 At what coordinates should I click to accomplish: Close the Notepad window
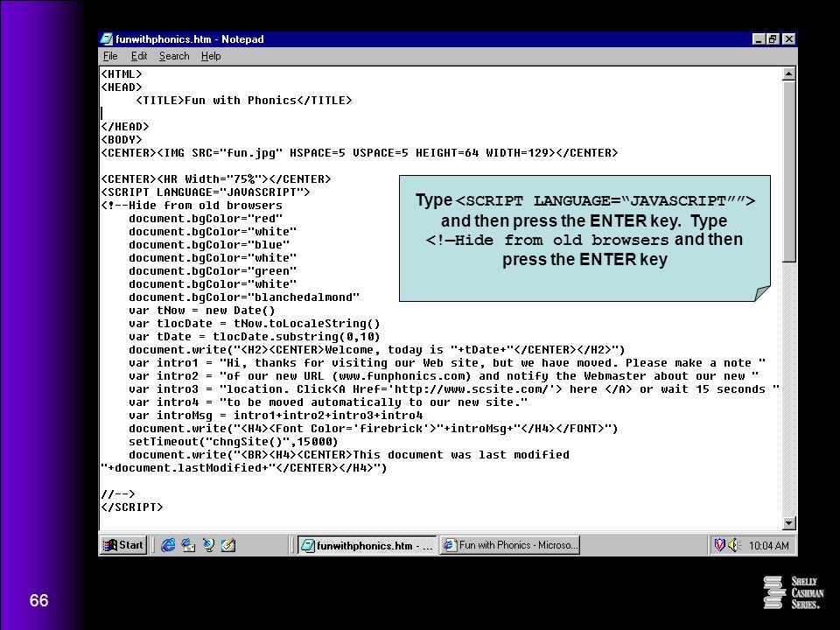point(788,39)
